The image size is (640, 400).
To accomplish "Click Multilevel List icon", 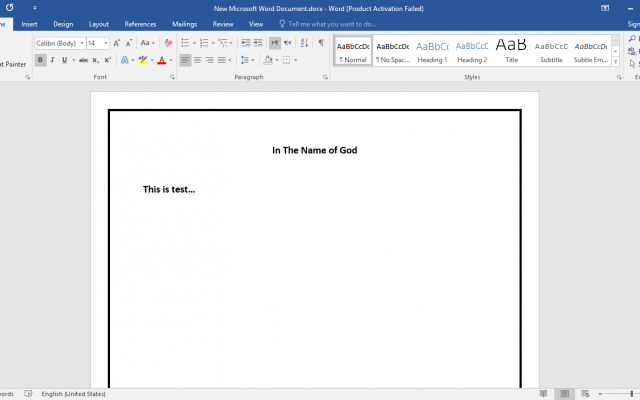I will [x=223, y=42].
